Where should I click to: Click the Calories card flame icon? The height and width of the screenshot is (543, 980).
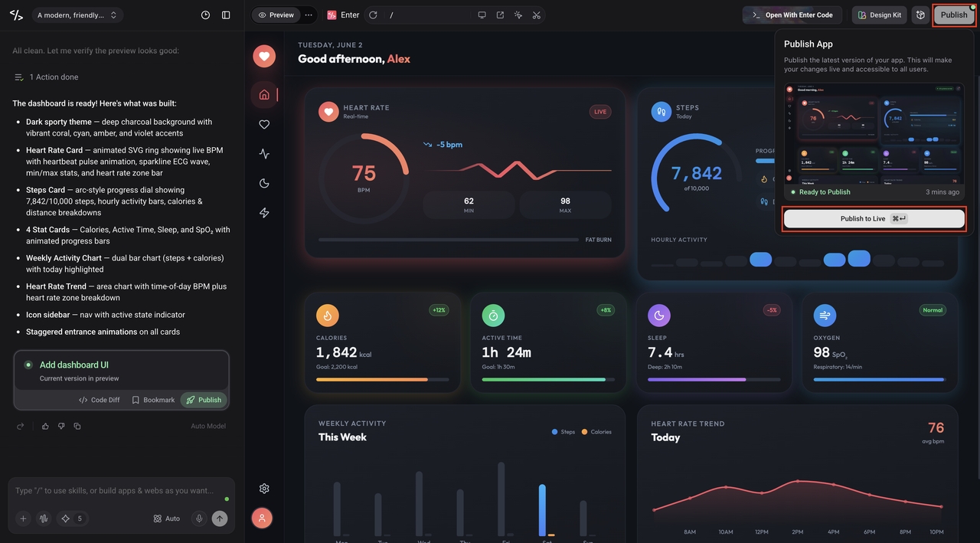tap(328, 315)
